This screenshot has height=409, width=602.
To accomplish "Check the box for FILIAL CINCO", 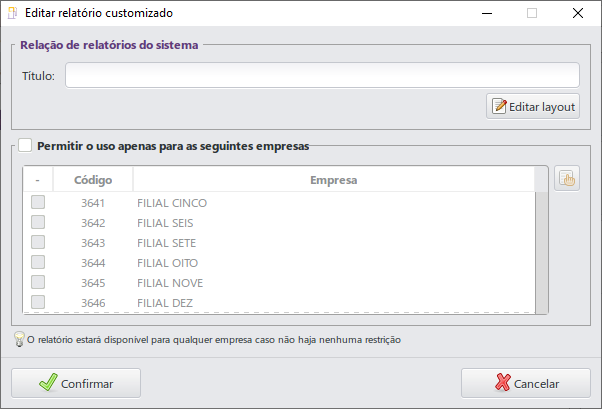I will pyautogui.click(x=38, y=203).
